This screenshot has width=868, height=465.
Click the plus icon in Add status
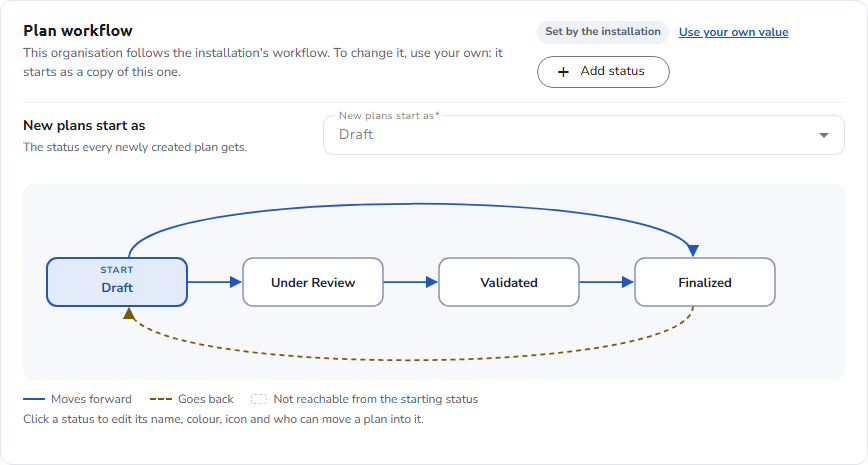(x=563, y=72)
